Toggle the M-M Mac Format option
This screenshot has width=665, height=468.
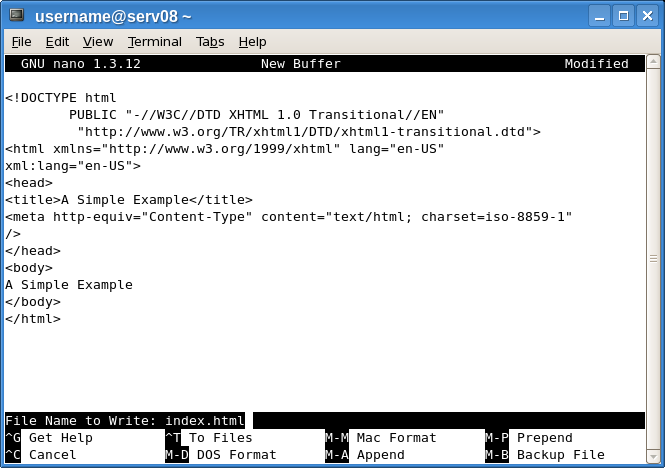380,437
